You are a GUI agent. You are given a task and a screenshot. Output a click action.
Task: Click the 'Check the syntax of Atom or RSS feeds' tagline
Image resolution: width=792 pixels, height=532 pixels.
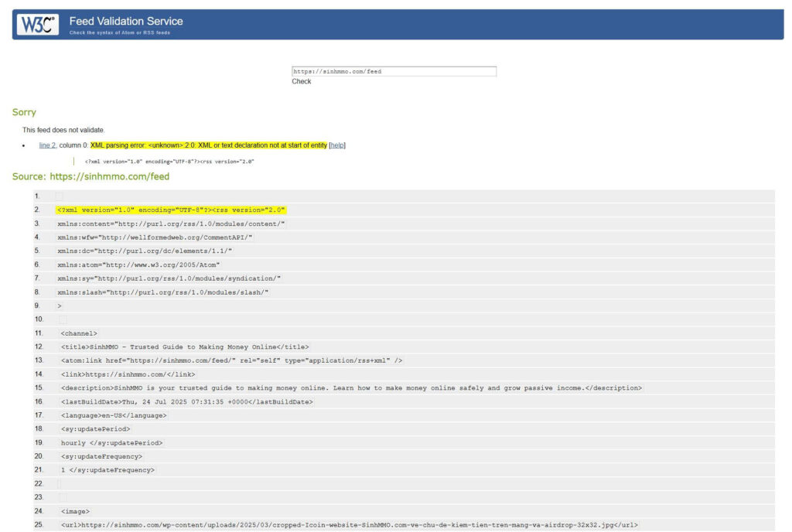tap(120, 32)
